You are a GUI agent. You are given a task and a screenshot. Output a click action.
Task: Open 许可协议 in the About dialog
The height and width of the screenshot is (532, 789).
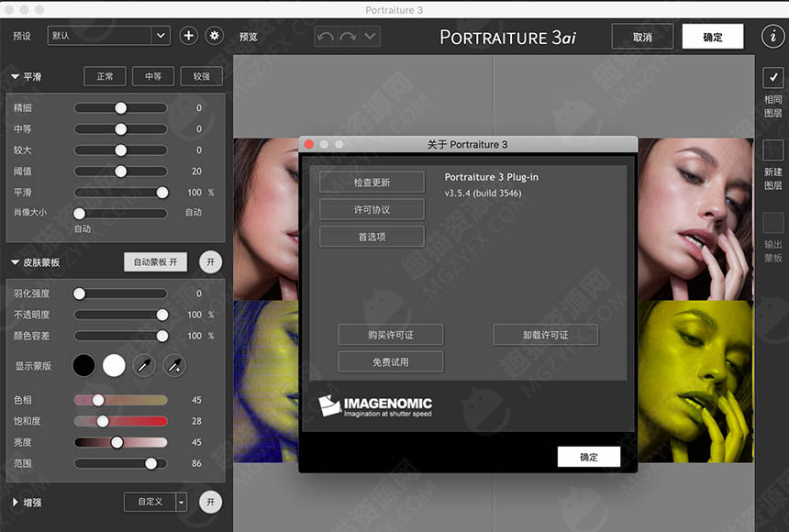tap(372, 209)
